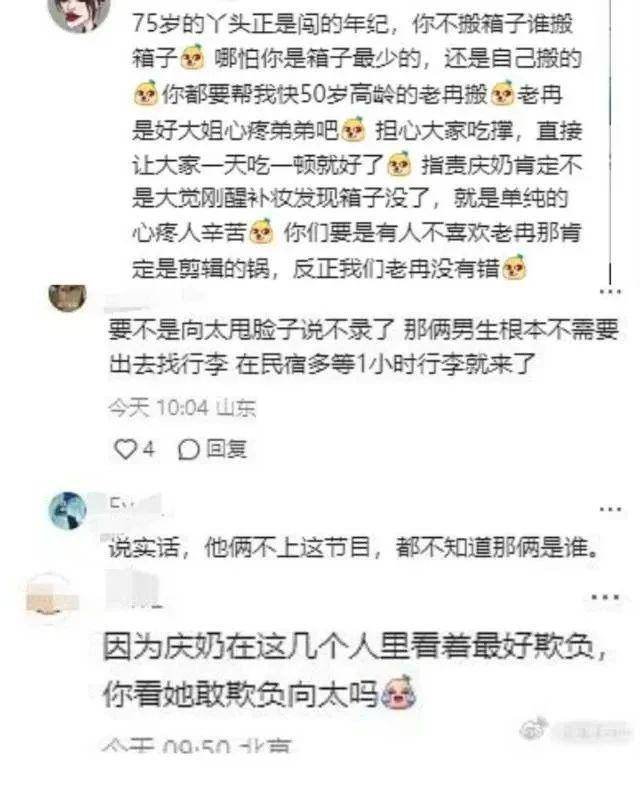
Task: Click the Weibo logo watermark
Action: 534,729
